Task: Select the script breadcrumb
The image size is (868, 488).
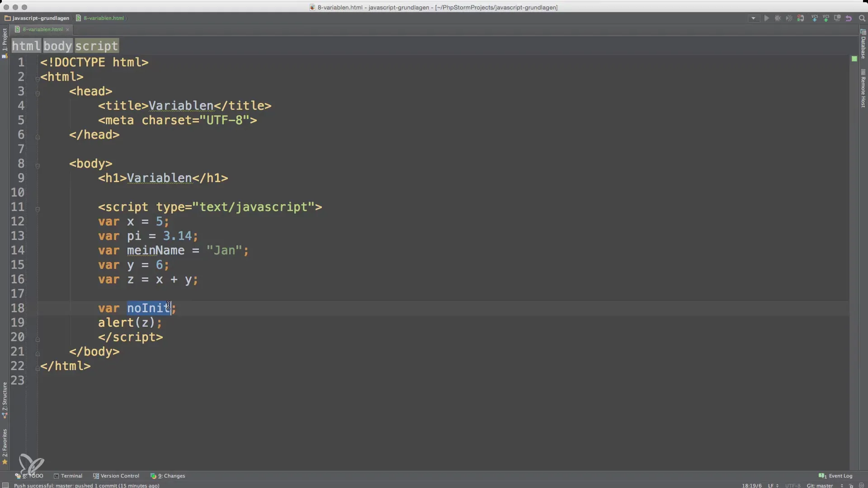Action: [x=96, y=46]
